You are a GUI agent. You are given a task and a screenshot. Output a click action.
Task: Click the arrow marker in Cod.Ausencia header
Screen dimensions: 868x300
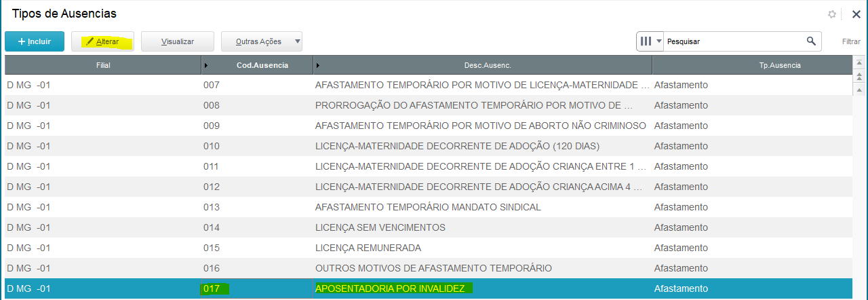206,66
